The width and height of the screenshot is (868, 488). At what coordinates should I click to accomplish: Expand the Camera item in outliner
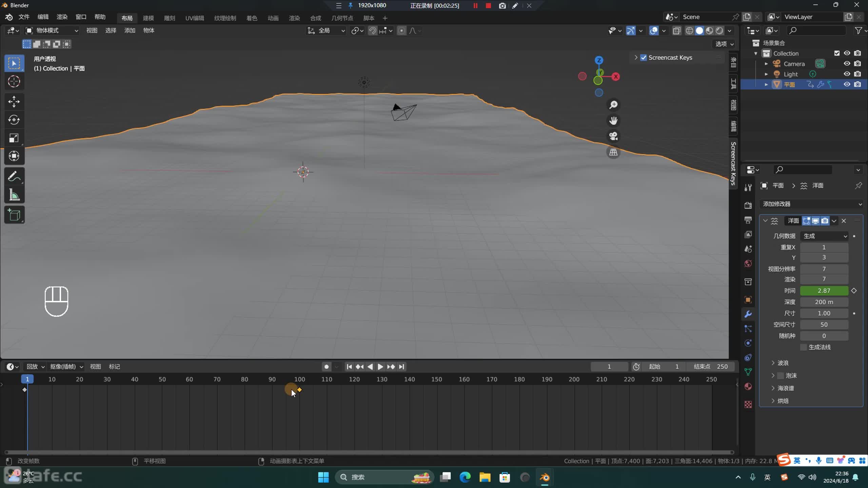[766, 64]
